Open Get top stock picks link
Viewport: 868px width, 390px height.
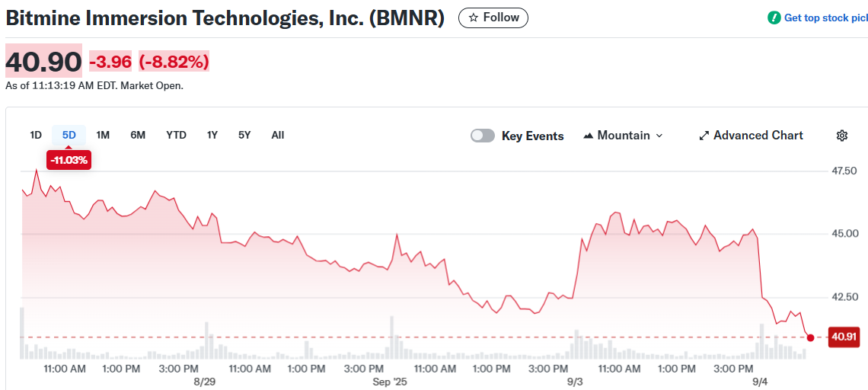click(826, 18)
